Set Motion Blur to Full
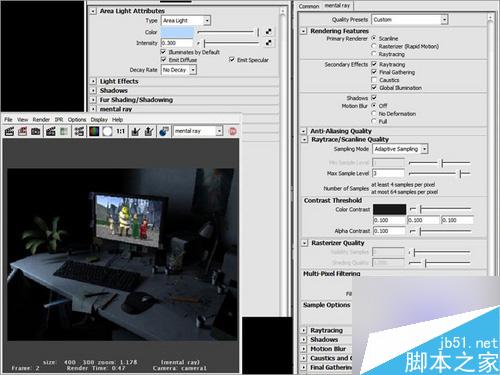This screenshot has height=375, width=500. click(x=374, y=121)
